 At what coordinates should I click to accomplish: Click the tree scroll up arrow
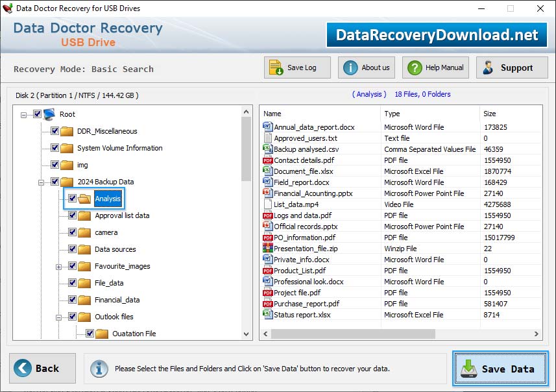coord(246,112)
